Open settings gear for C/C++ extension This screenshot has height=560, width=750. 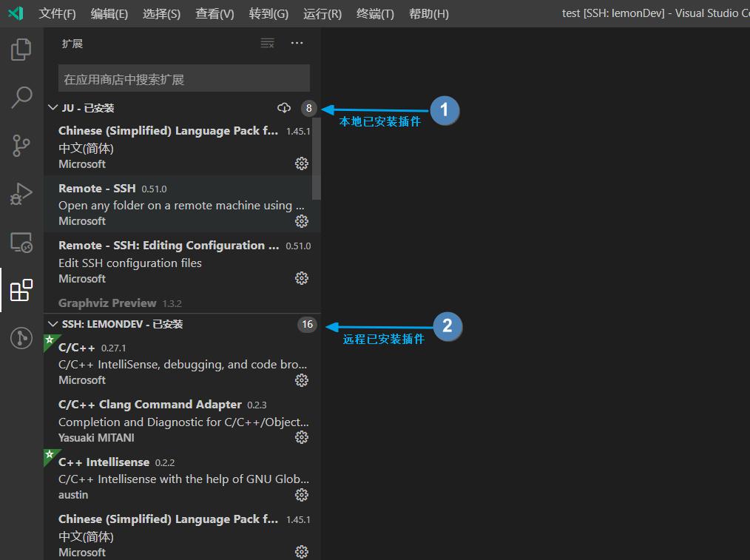pos(301,380)
